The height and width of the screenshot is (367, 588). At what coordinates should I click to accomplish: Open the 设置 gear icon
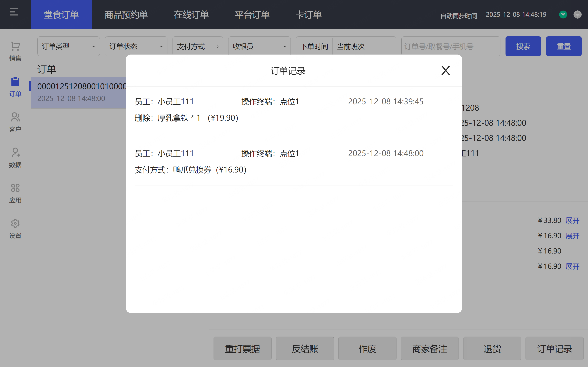[x=15, y=224]
